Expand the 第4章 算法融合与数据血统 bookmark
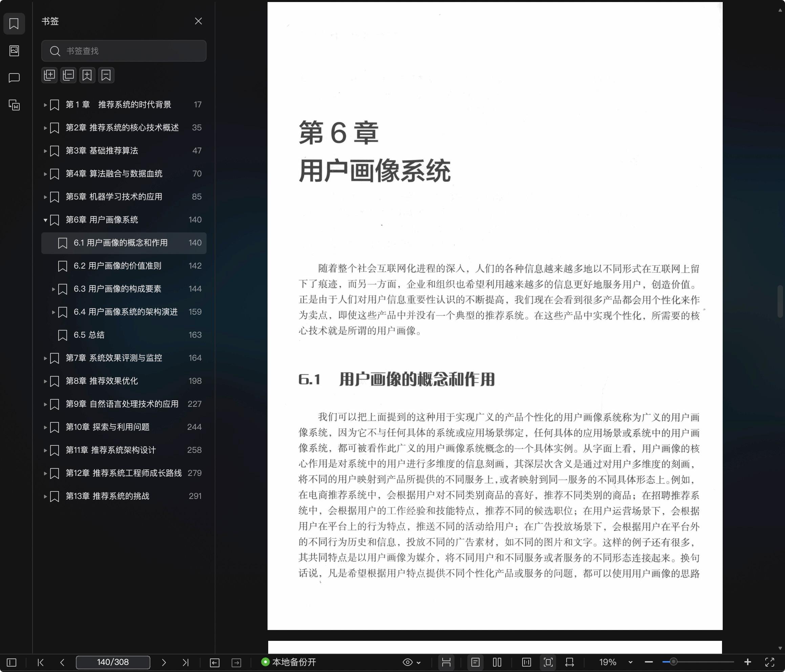The height and width of the screenshot is (672, 785). (45, 174)
